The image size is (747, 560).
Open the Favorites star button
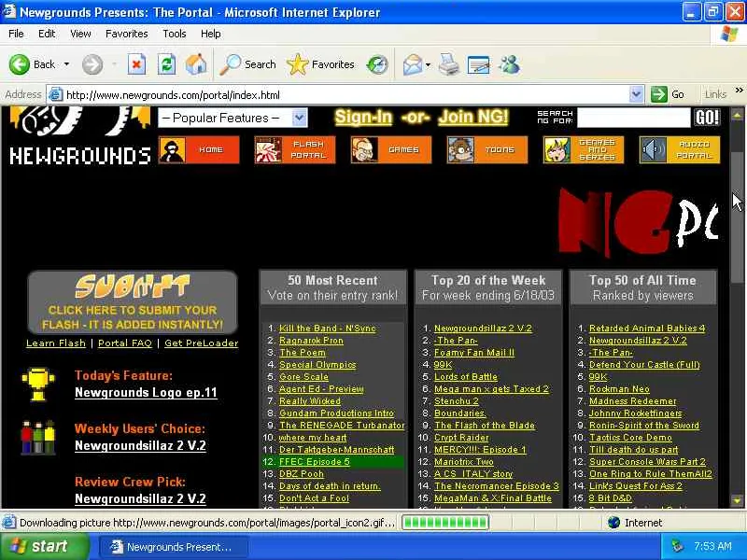pyautogui.click(x=320, y=64)
